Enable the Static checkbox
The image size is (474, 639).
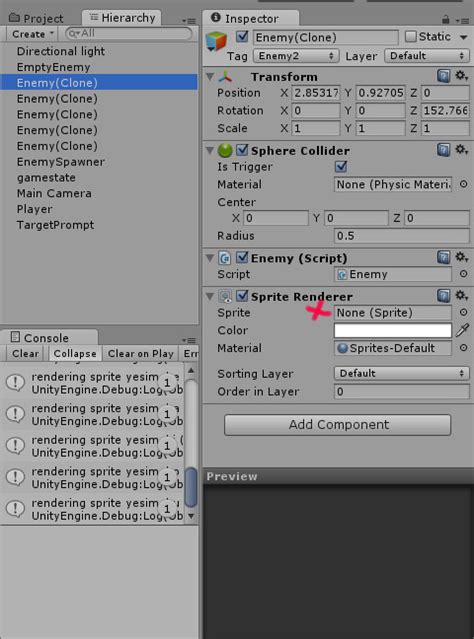[x=410, y=37]
